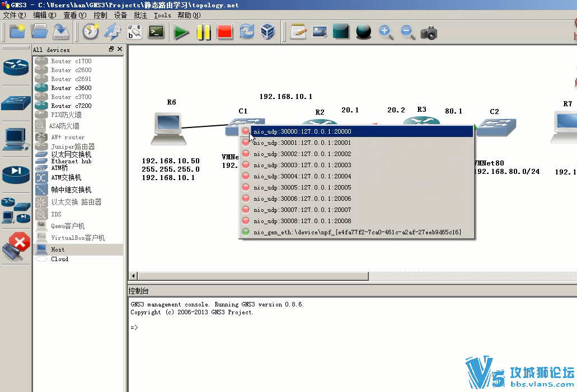577x392 pixels.
Task: Choose nio_udp:30003:127.0.0.1:20003 interface
Action: tap(356, 165)
